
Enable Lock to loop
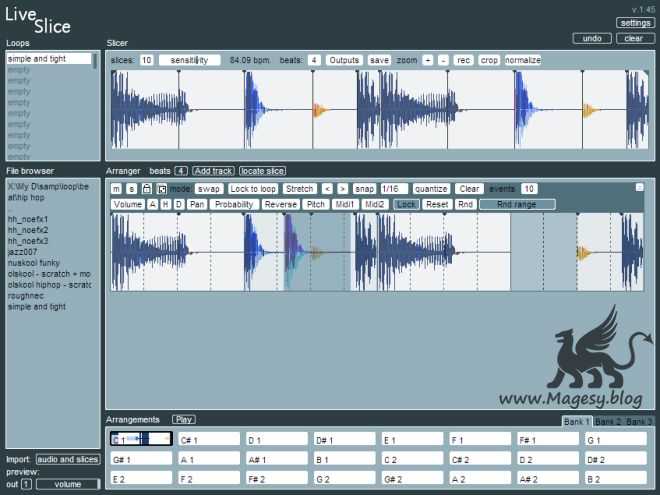click(253, 189)
